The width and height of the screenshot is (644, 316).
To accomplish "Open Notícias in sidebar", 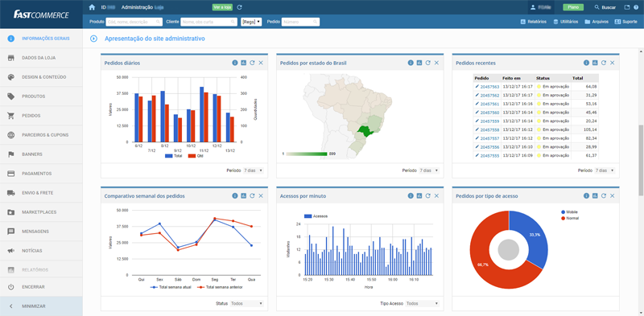I will click(41, 251).
